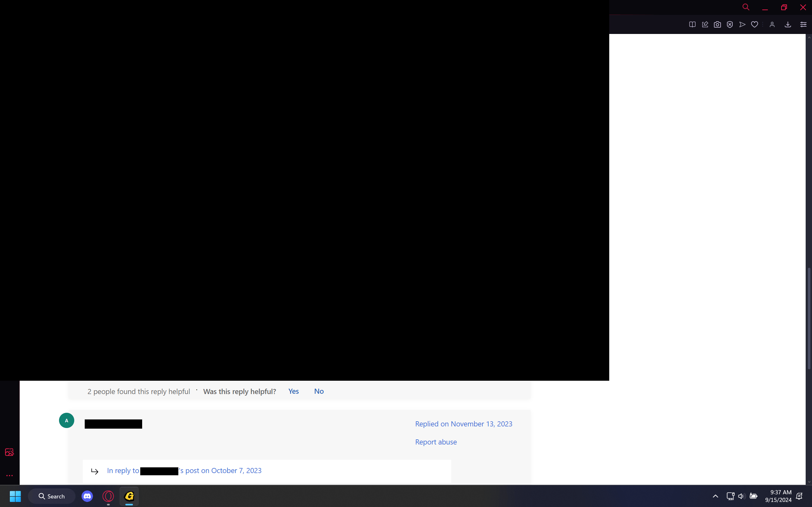Image resolution: width=812 pixels, height=507 pixels.
Task: Open sidebar player gallery icon
Action: 10,452
